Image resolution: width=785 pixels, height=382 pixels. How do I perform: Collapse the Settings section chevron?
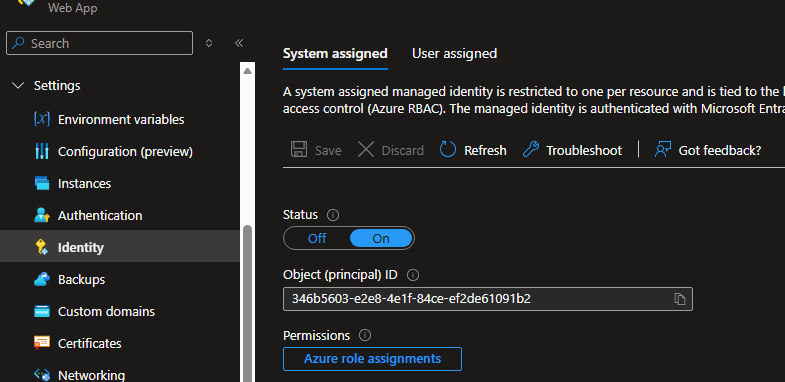18,86
